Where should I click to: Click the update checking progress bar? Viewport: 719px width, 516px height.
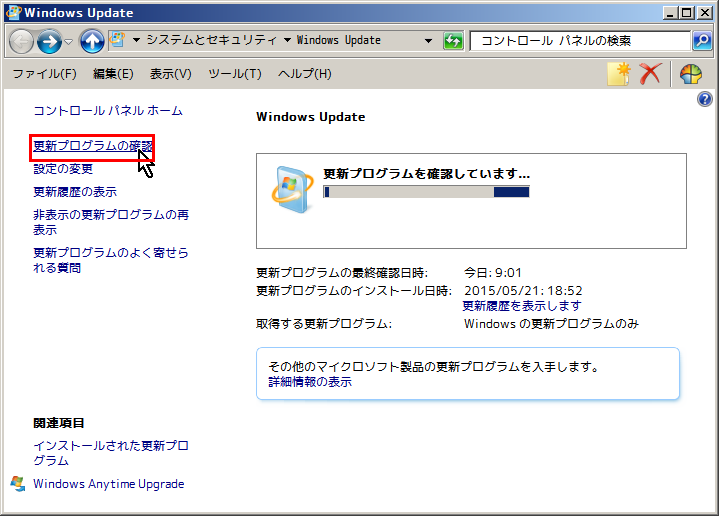[426, 192]
